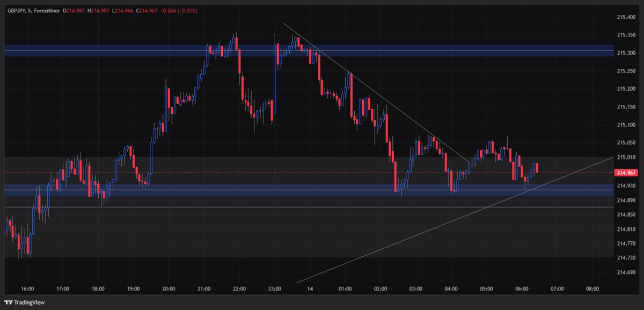Click the date label 14 on time axis
644x310 pixels.
[310, 289]
